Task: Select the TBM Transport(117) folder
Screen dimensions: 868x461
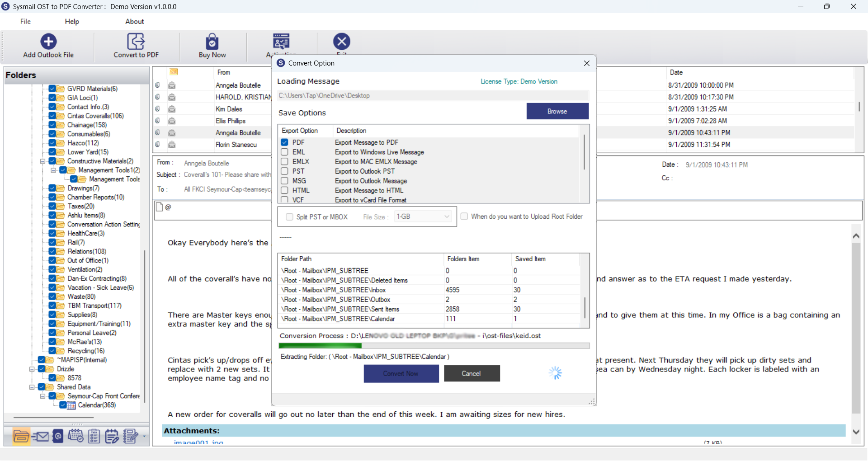Action: pos(94,306)
